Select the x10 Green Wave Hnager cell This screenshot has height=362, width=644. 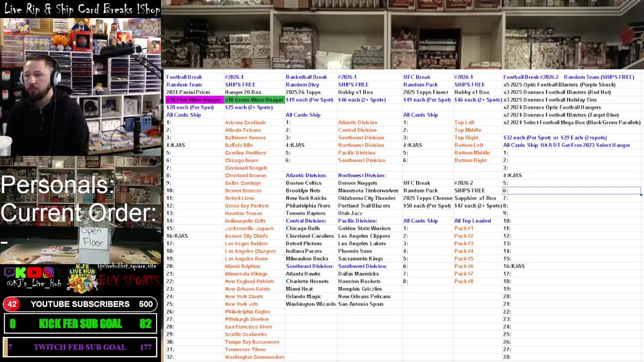coord(254,100)
